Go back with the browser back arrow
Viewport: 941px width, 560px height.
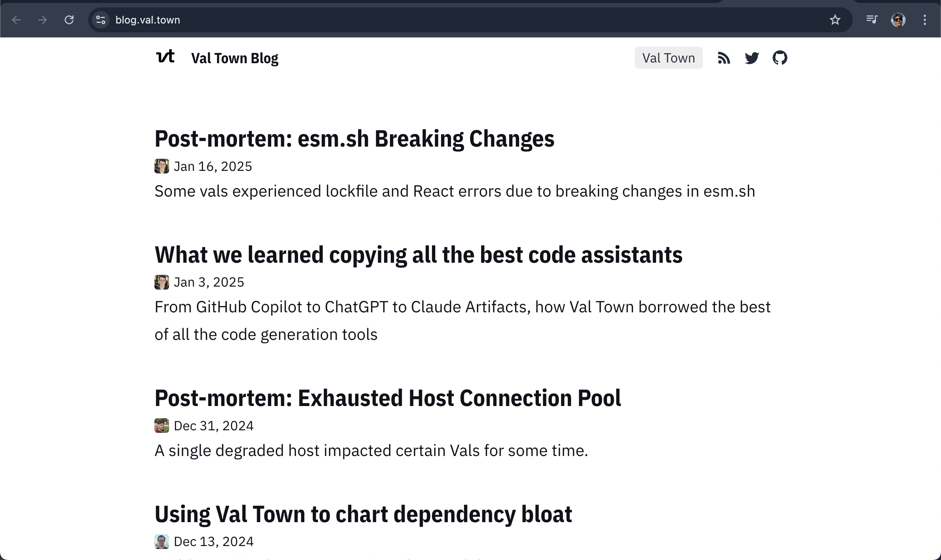(16, 19)
